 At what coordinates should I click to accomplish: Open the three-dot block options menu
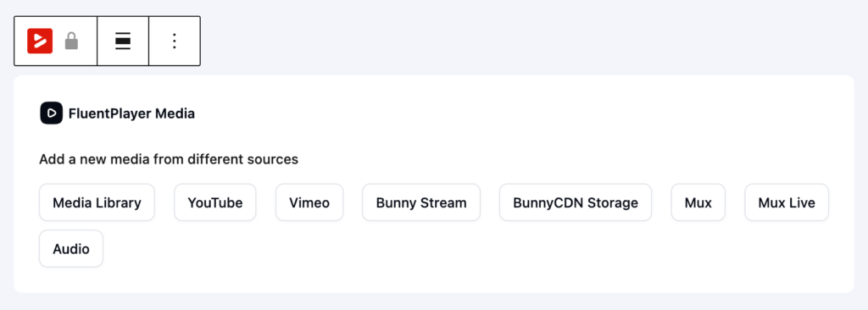175,41
